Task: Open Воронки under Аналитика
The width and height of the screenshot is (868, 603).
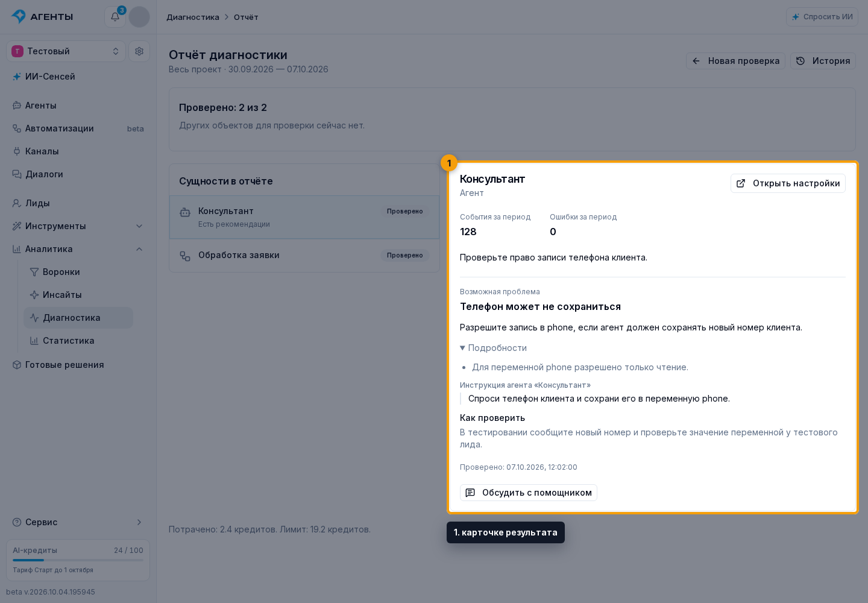Action: click(x=78, y=272)
